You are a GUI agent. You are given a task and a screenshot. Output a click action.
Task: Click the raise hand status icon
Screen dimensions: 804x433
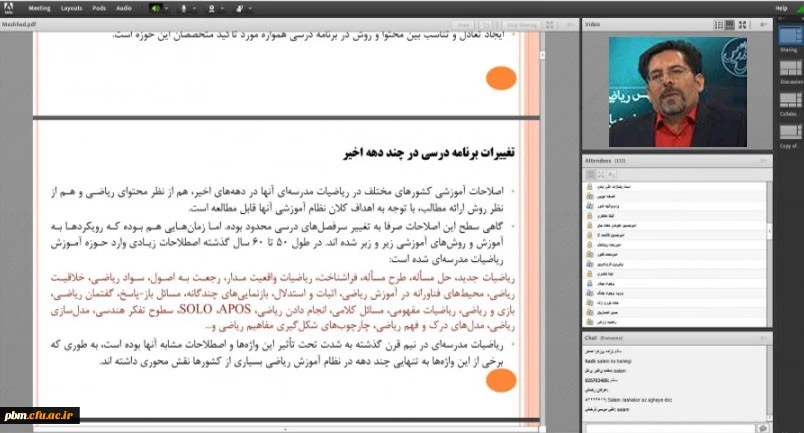click(238, 8)
